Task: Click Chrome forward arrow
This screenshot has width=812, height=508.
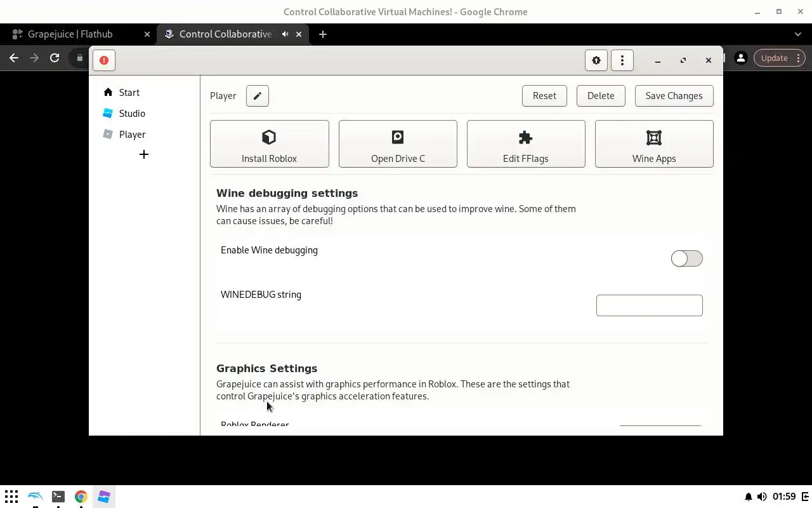Action: [34, 58]
